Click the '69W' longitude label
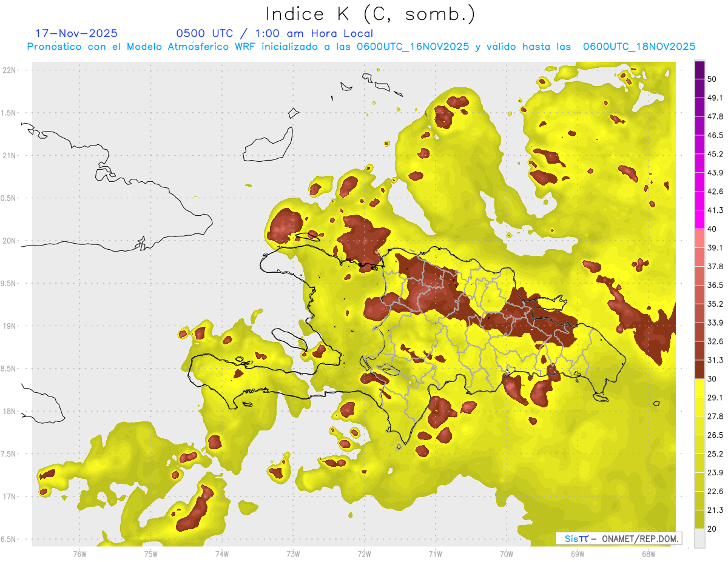 click(578, 554)
